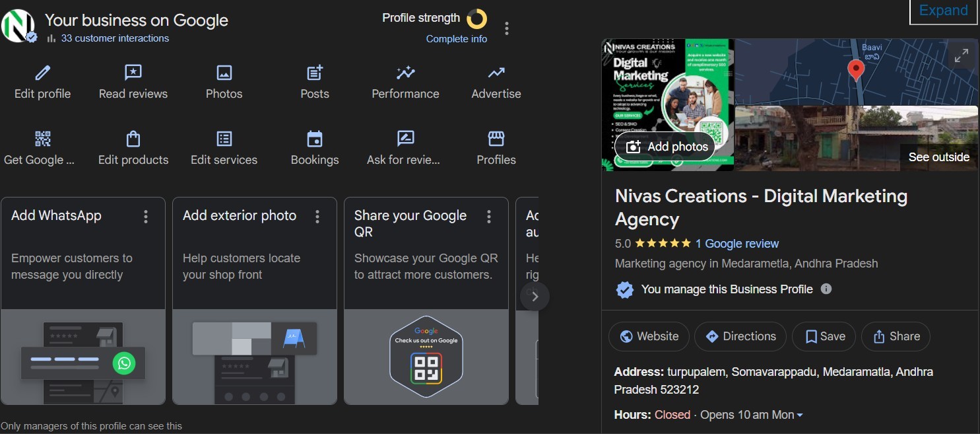The image size is (980, 434).
Task: Open the menu beside Profile strength
Action: click(506, 28)
